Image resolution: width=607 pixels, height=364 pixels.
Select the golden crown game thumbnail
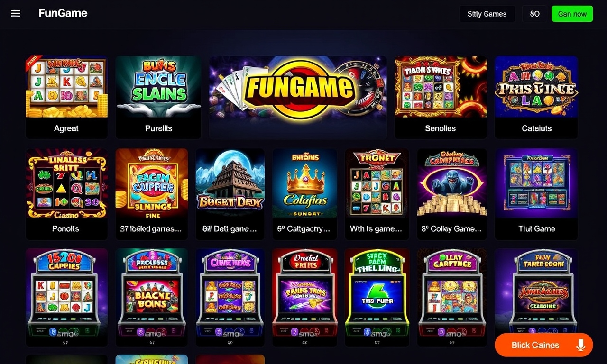(304, 194)
